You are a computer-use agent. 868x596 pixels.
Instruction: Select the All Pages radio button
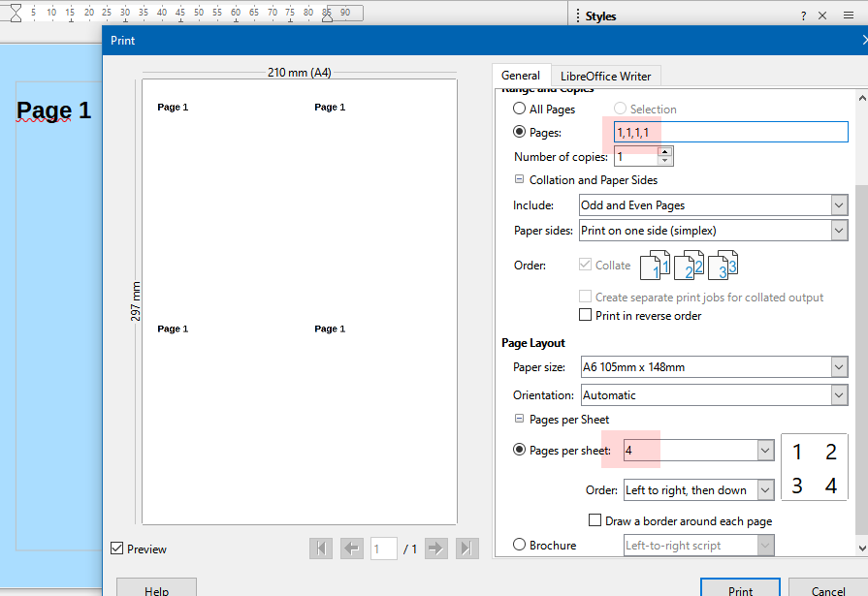click(519, 109)
